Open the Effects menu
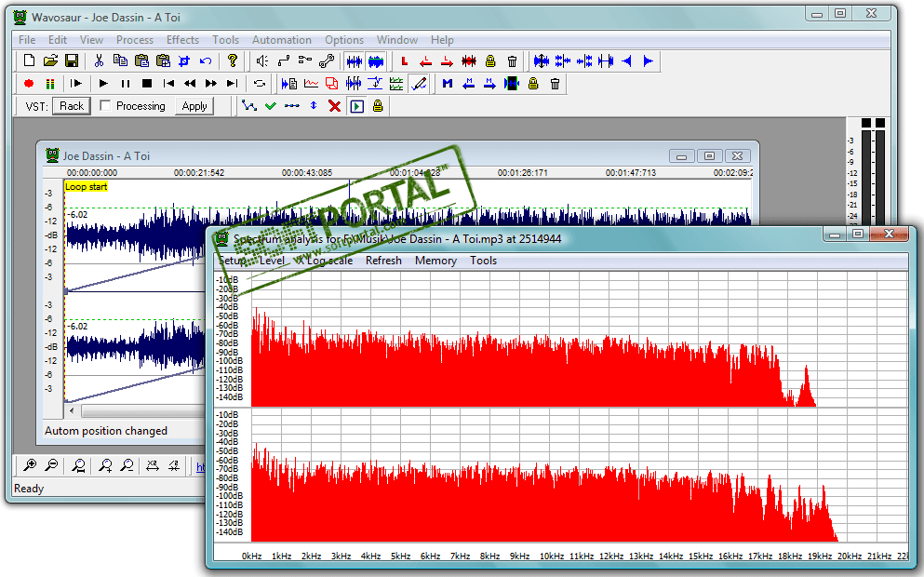924x577 pixels. [182, 40]
